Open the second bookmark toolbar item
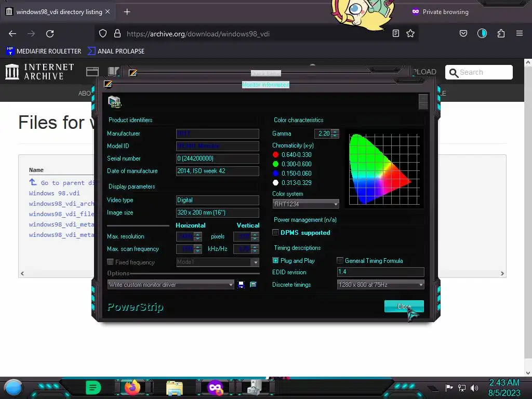The image size is (532, 399). pos(116,51)
